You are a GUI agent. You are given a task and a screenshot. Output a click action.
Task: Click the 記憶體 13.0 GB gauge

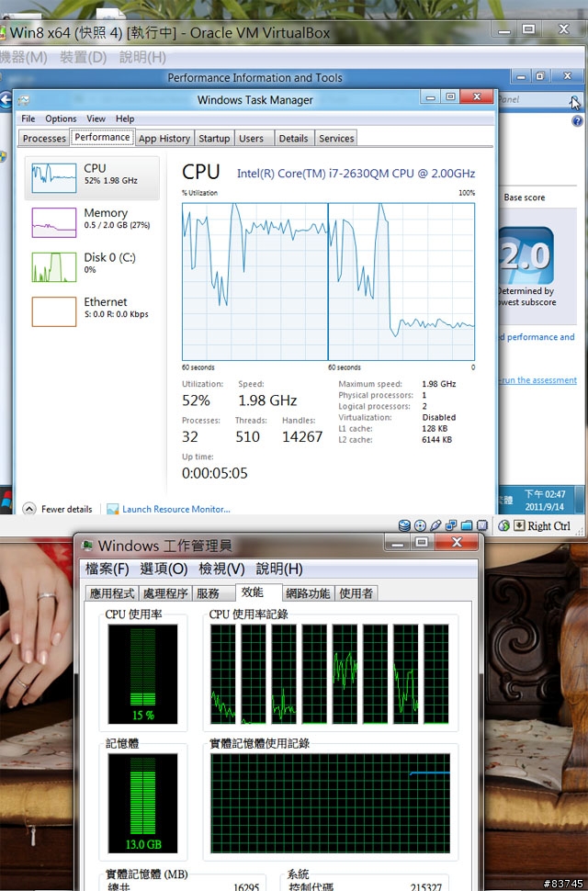click(142, 804)
